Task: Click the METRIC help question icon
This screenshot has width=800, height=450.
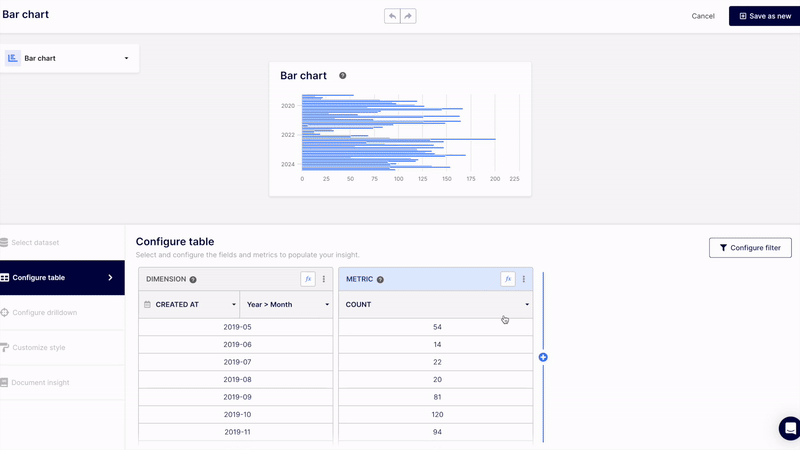Action: click(380, 280)
